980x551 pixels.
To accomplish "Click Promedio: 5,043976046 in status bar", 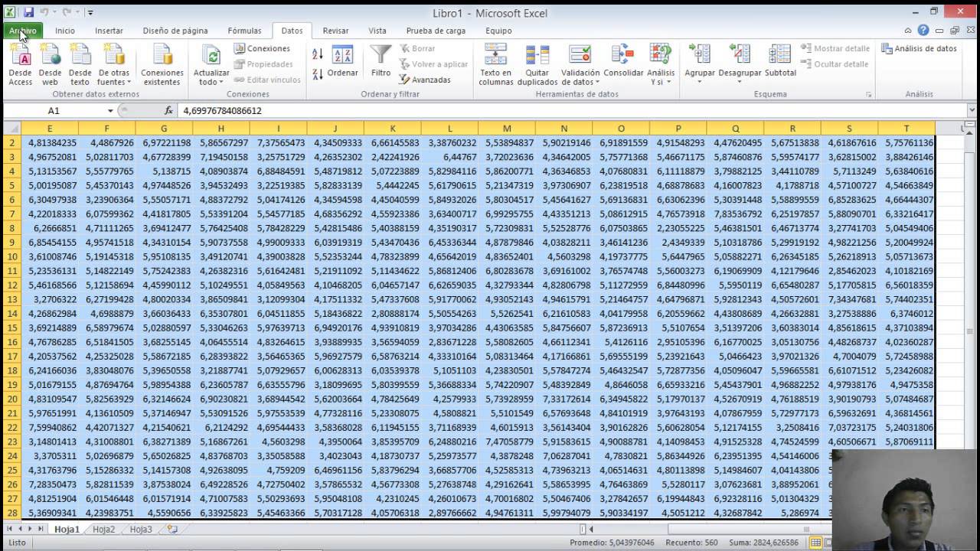I will [612, 543].
